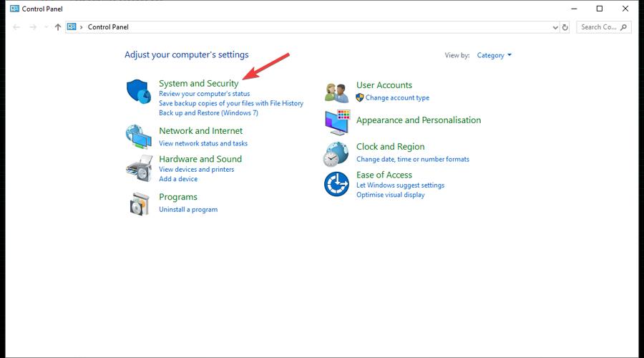Viewport: 644px width, 358px height.
Task: Open Back up and Restore (Windows 7)
Action: pos(208,112)
